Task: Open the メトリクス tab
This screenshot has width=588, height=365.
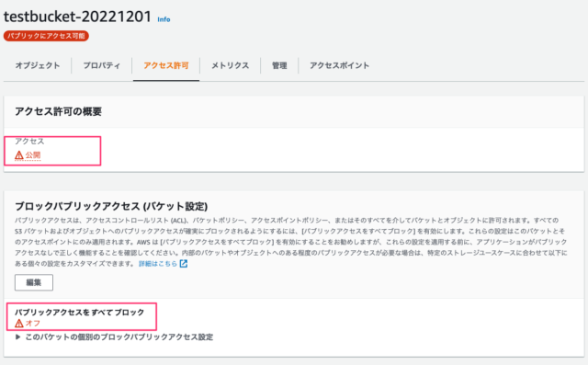Action: [231, 65]
